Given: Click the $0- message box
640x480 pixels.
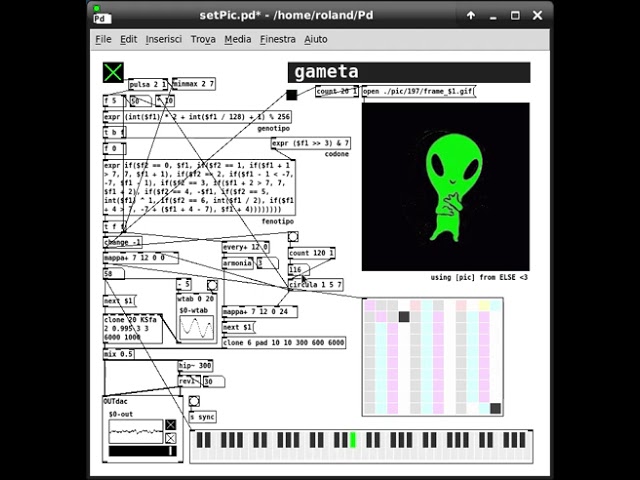Looking at the screenshot, I should (140, 100).
